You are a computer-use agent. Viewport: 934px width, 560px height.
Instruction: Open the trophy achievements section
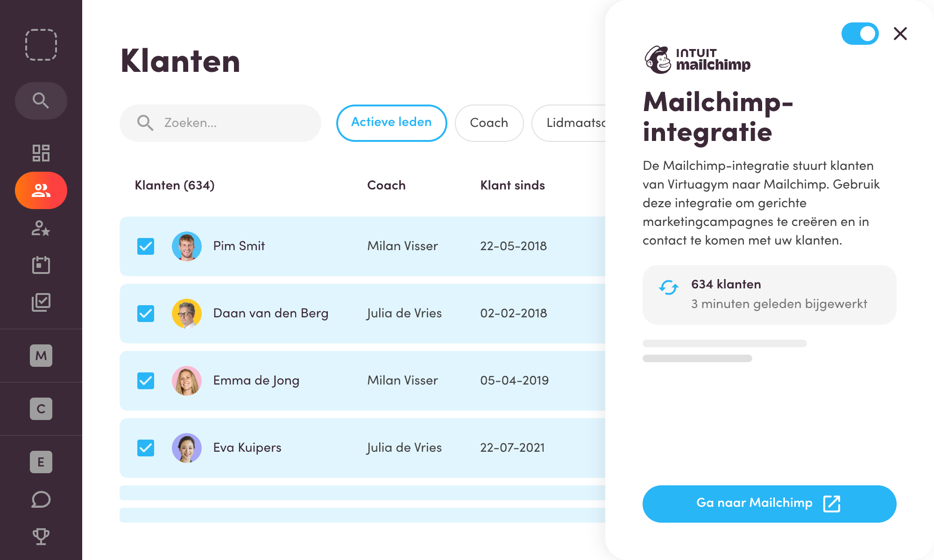point(41,536)
